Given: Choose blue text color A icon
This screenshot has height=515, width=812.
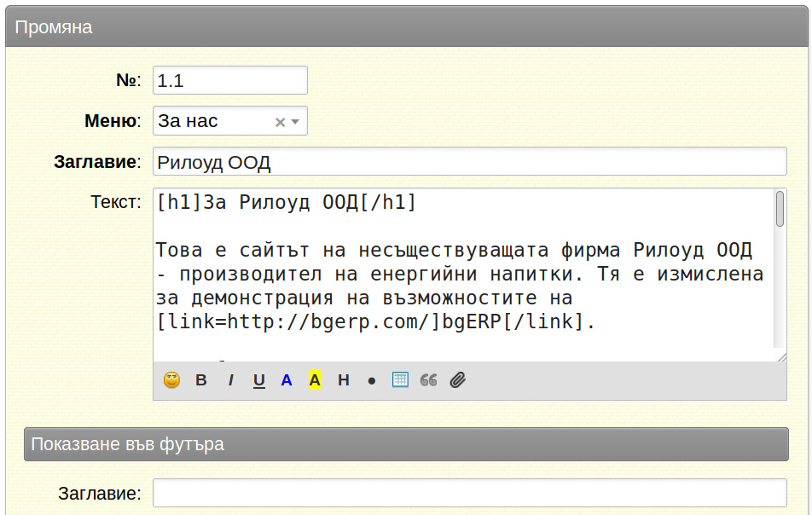Looking at the screenshot, I should click(x=287, y=380).
